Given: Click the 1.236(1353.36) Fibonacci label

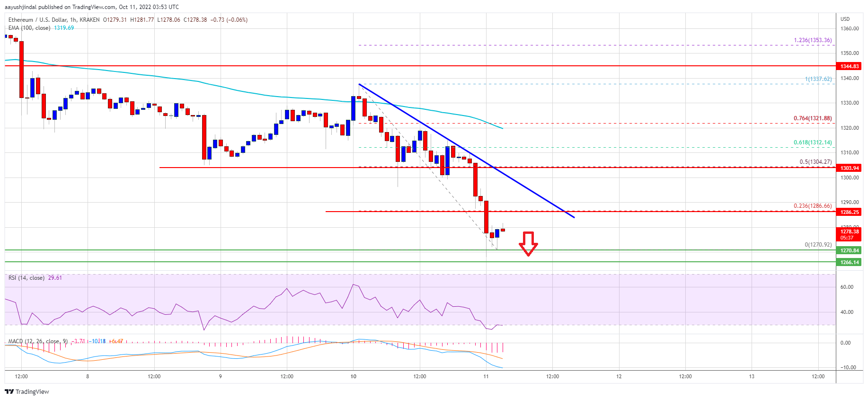Looking at the screenshot, I should [x=813, y=40].
